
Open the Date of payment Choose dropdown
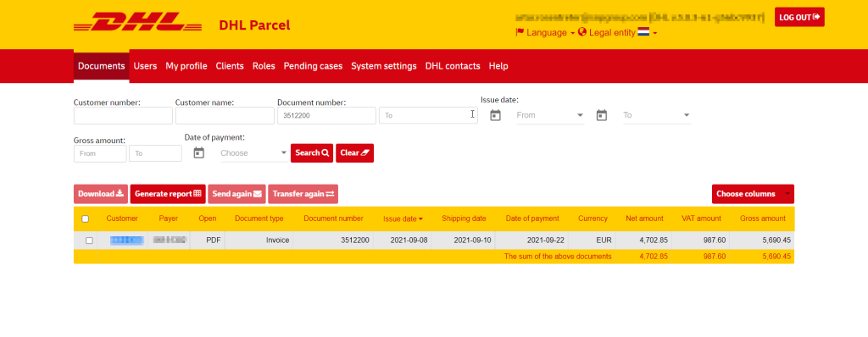(x=253, y=152)
